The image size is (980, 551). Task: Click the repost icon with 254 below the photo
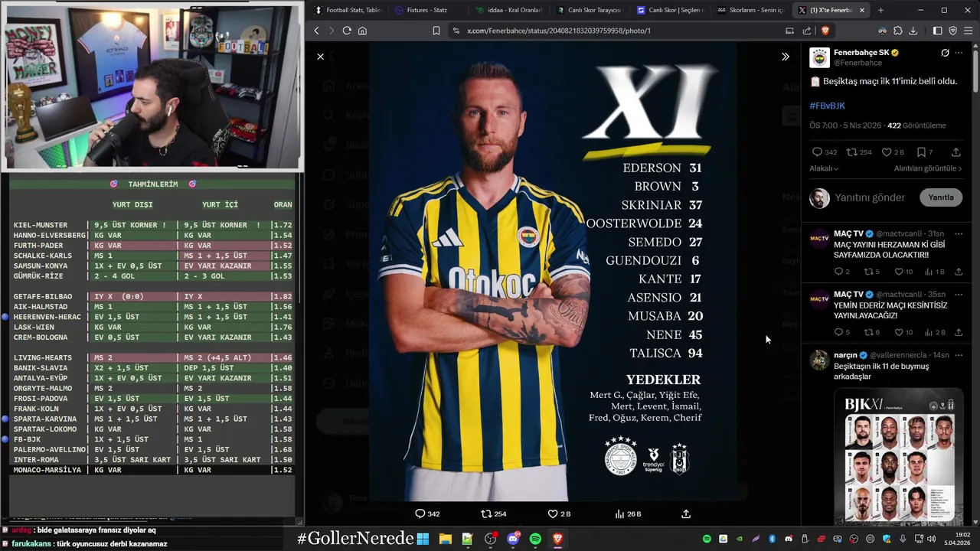485,514
